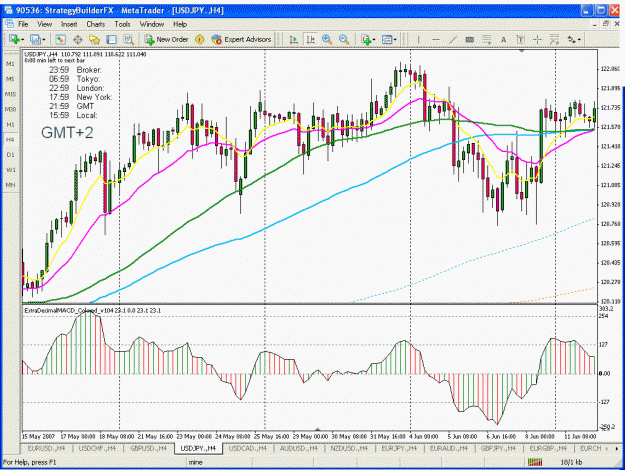Open the Strategy Tester magnifier icon

pyautogui.click(x=128, y=39)
